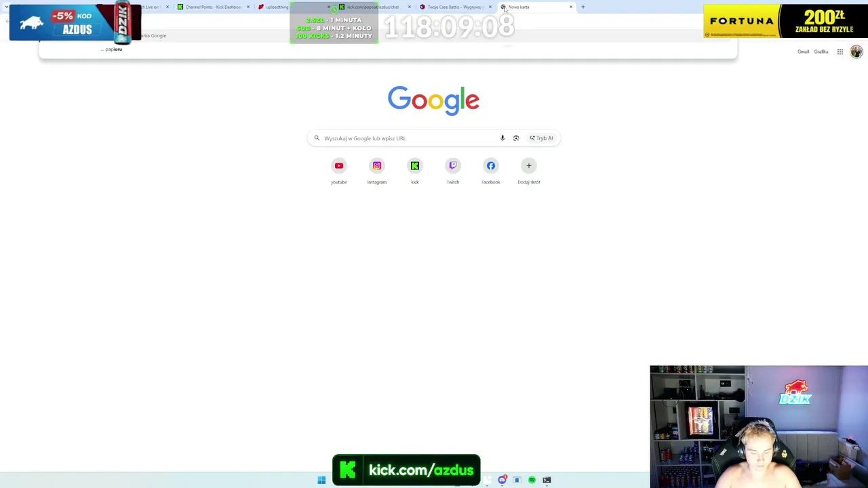The image size is (868, 488).
Task: Open the Facebook shortcut tile
Action: pyautogui.click(x=491, y=171)
